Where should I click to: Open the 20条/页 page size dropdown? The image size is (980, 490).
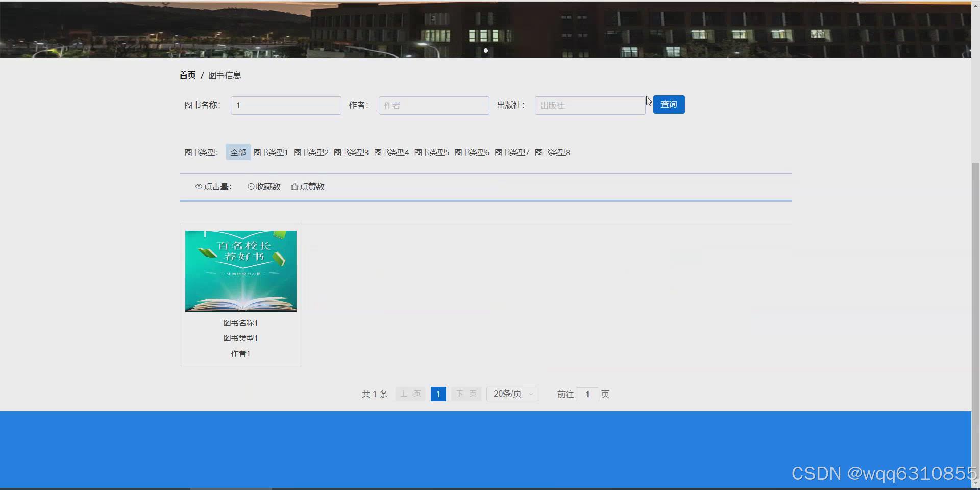coord(511,394)
